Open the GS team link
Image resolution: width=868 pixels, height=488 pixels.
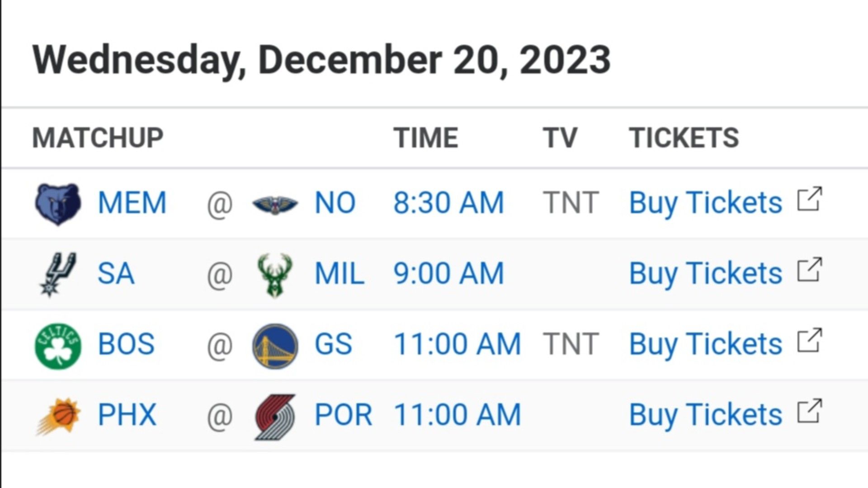333,344
